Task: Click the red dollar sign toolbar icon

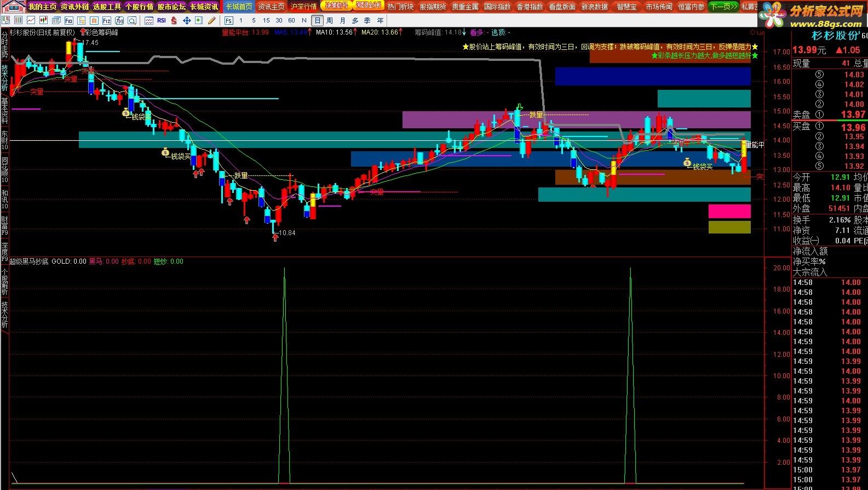Action: coord(174,20)
